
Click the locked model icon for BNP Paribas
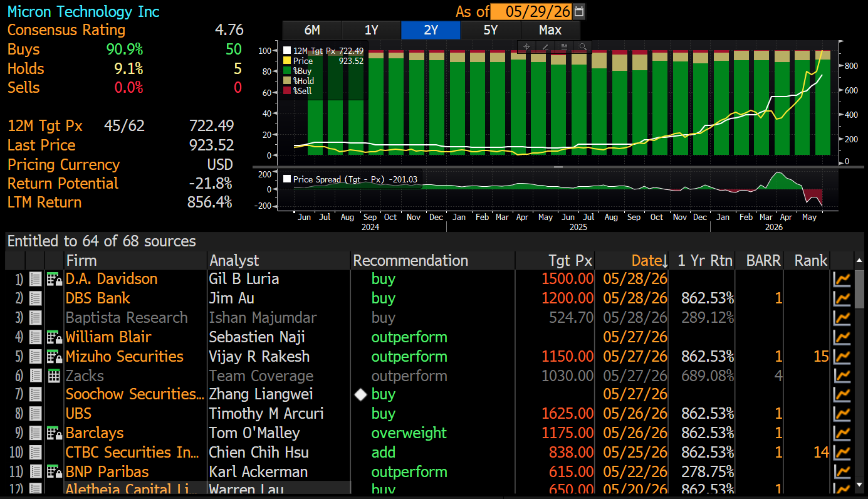55,472
